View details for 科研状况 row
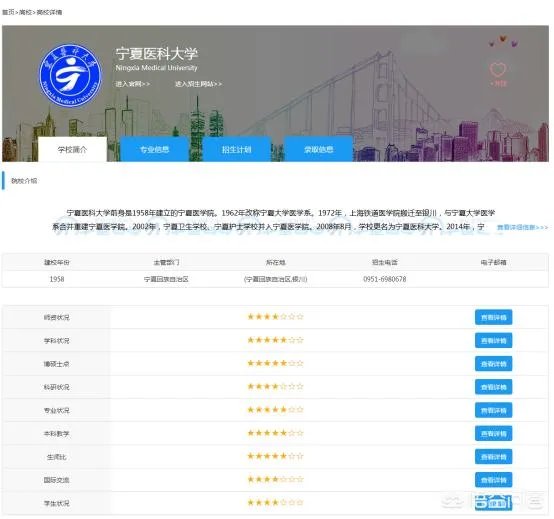 pos(494,387)
